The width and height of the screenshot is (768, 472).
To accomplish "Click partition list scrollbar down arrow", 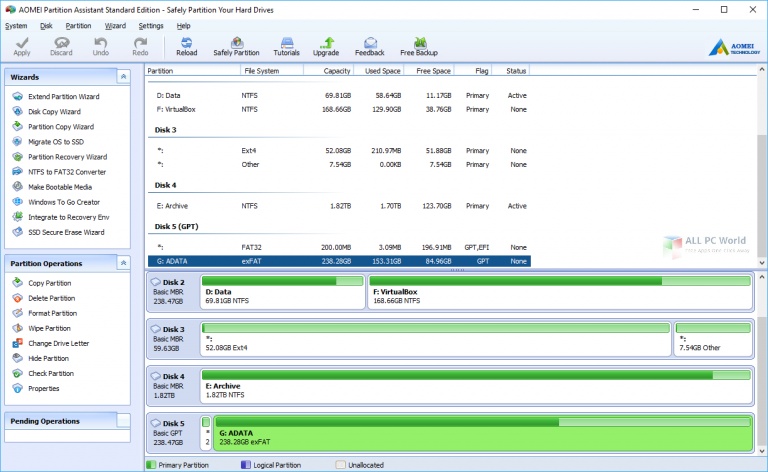I will (762, 263).
